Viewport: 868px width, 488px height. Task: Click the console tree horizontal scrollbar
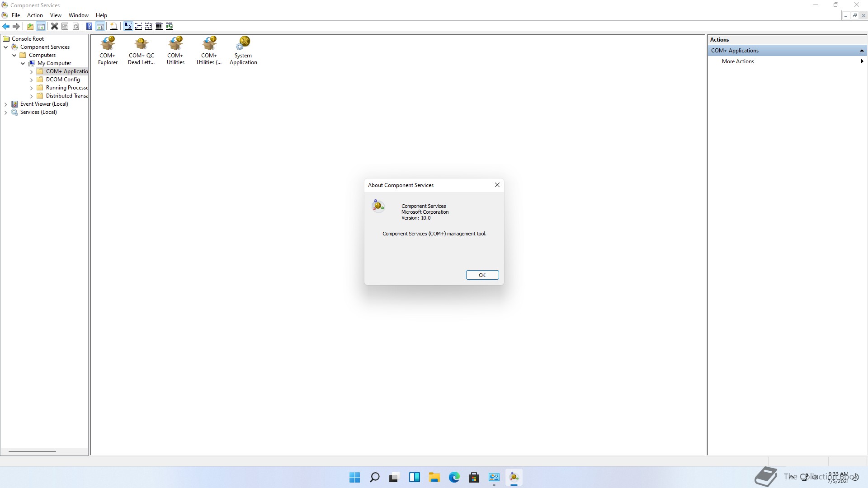tap(32, 451)
